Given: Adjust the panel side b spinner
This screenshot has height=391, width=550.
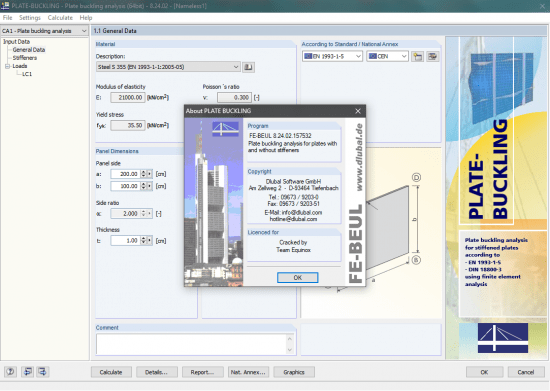Looking at the screenshot, I should click(x=143, y=186).
